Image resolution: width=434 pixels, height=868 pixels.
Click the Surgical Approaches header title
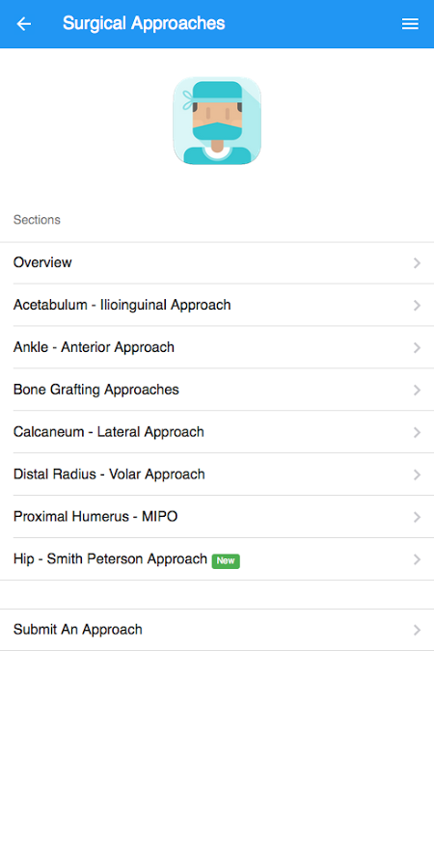click(x=144, y=24)
